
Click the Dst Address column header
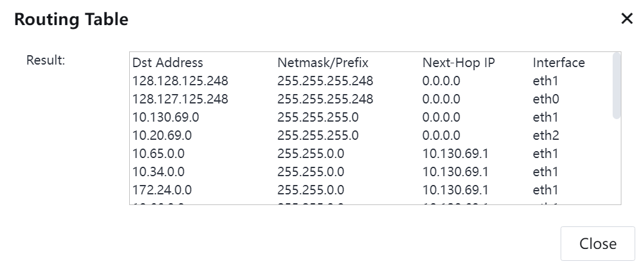click(x=167, y=63)
